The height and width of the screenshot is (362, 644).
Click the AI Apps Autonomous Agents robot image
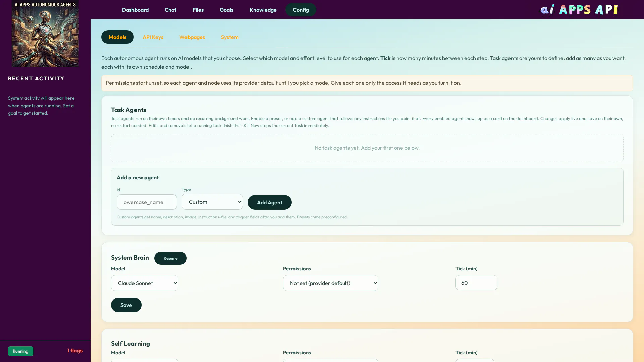point(45,34)
